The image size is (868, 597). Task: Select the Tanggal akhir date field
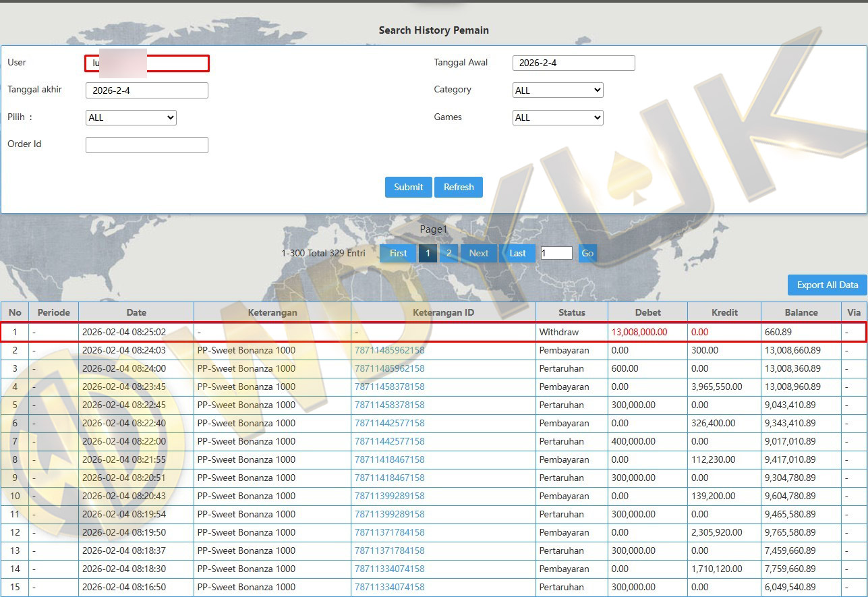pos(147,90)
